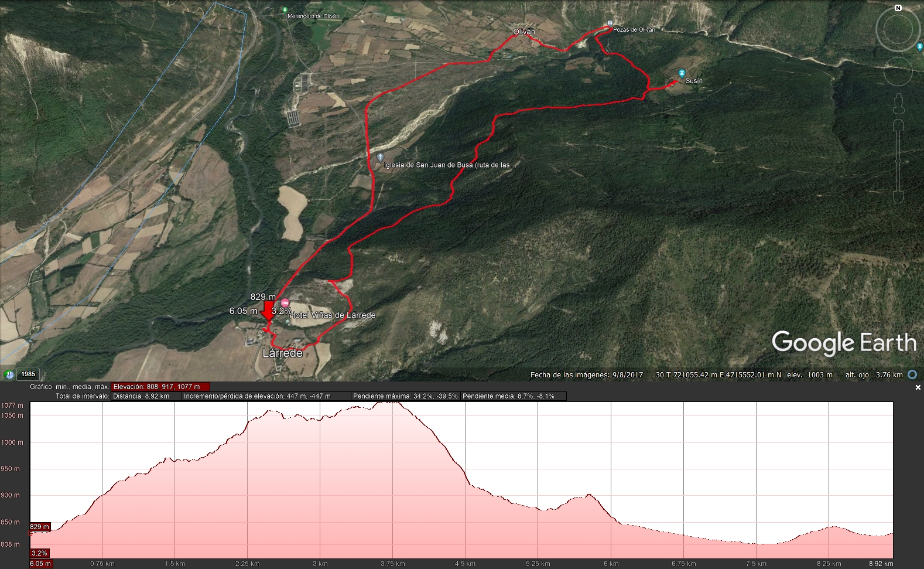
Task: Click the north "N" compass indicator
Action: (898, 8)
